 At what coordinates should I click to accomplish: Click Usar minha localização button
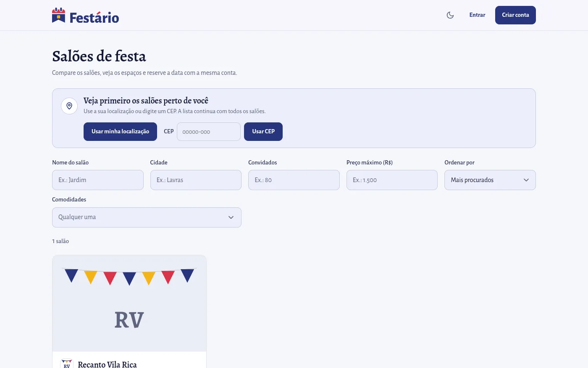pos(120,132)
